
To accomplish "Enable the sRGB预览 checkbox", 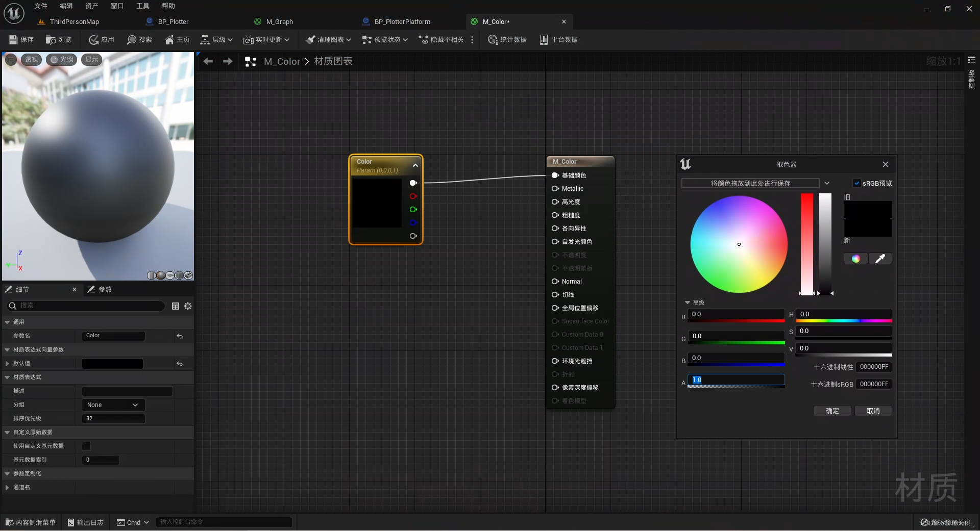I will click(x=857, y=183).
